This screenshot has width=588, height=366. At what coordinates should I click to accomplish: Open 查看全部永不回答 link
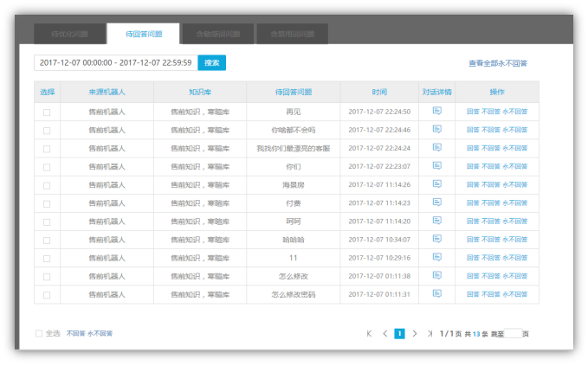pyautogui.click(x=498, y=63)
